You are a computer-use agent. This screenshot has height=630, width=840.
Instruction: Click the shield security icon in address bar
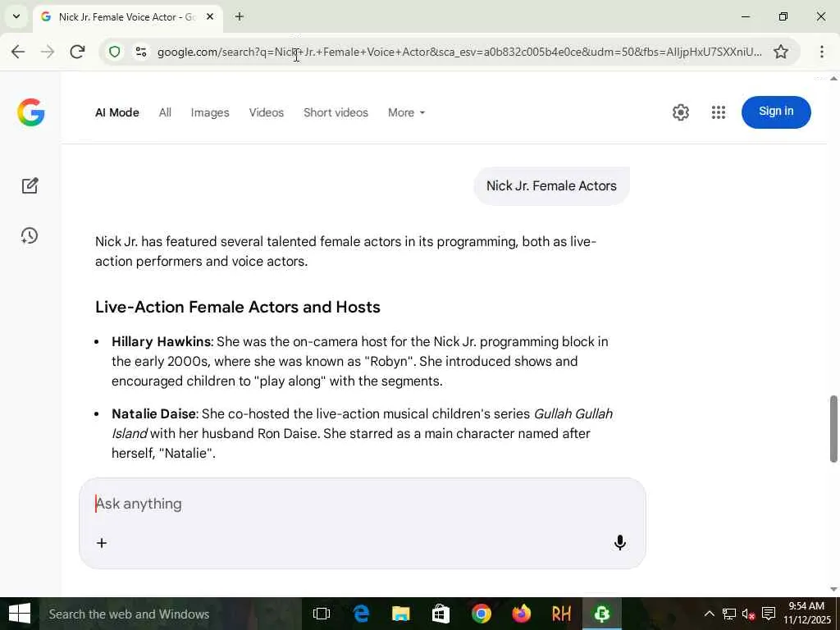(x=115, y=52)
